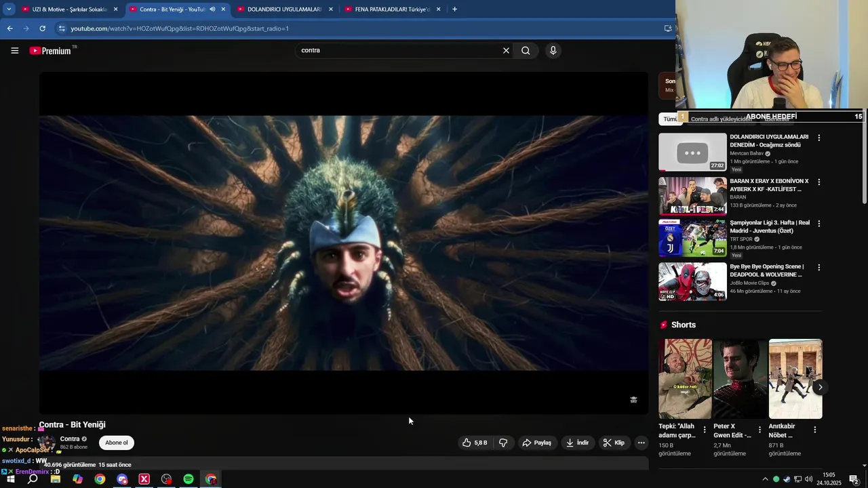Switch to 'FENA PATAKLADILAR! Türkiye' tab
The width and height of the screenshot is (868, 488).
click(x=392, y=9)
